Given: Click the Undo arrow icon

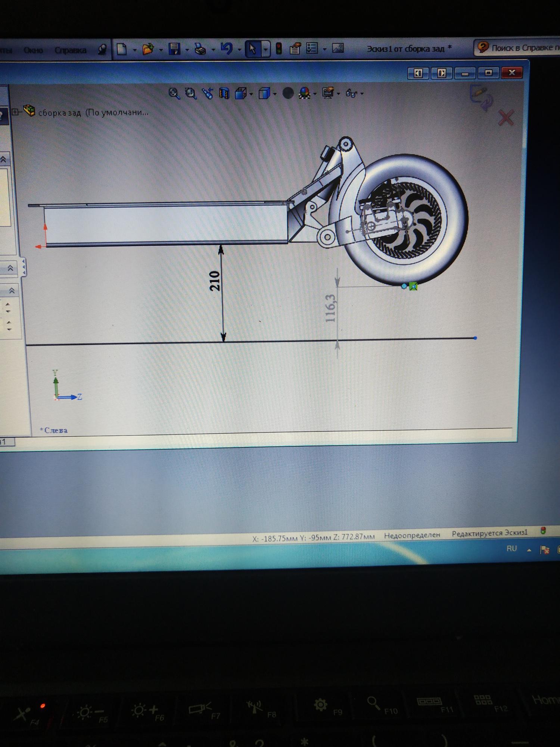Looking at the screenshot, I should click(x=227, y=49).
